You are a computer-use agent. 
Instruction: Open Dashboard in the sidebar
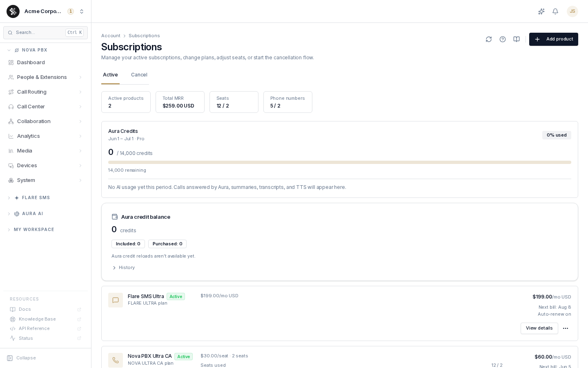click(x=45, y=63)
